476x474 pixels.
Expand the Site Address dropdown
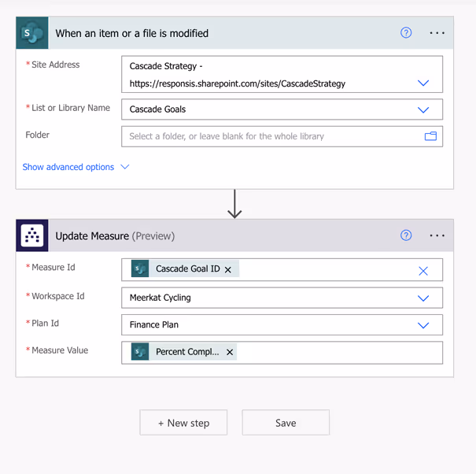click(x=423, y=83)
